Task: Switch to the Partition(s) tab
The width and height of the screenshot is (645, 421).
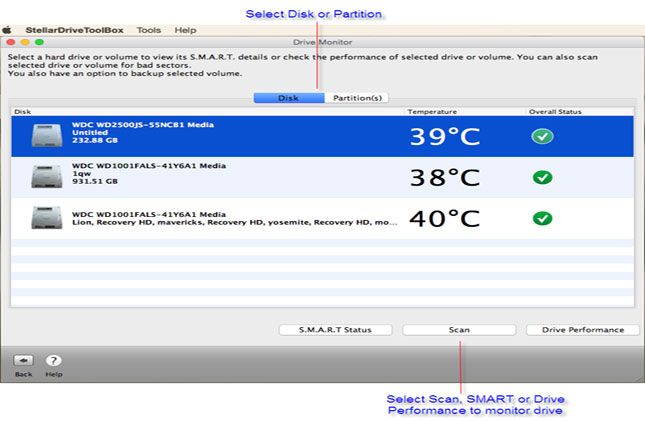Action: pyautogui.click(x=357, y=98)
